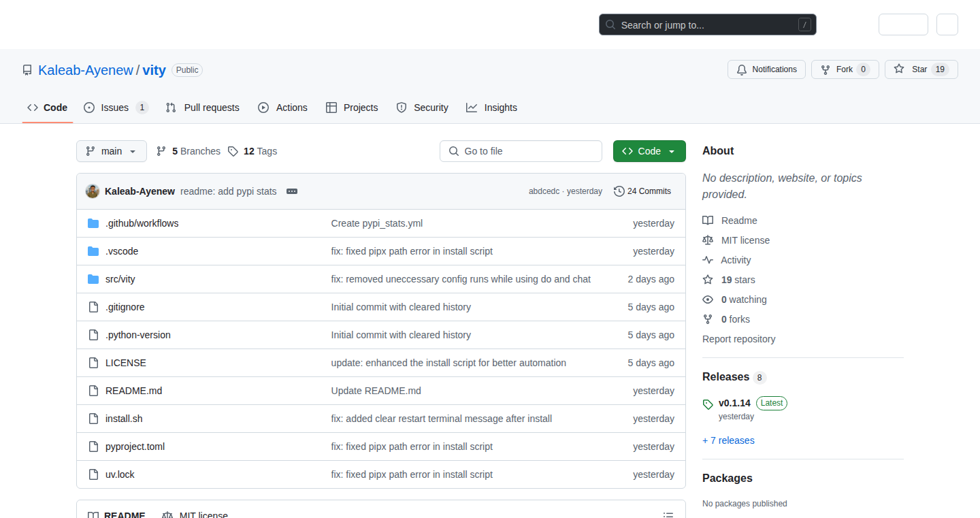
Task: Open README.md file
Action: click(x=134, y=391)
